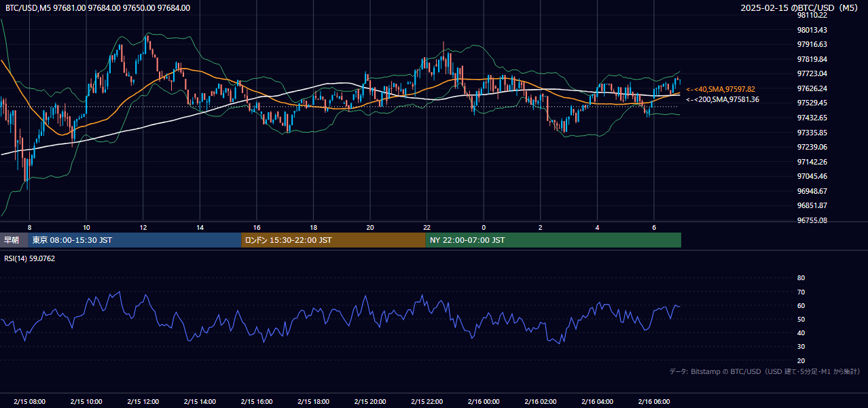The width and height of the screenshot is (868, 408).
Task: Click the 2/16 04:00 date label
Action: pos(597,402)
